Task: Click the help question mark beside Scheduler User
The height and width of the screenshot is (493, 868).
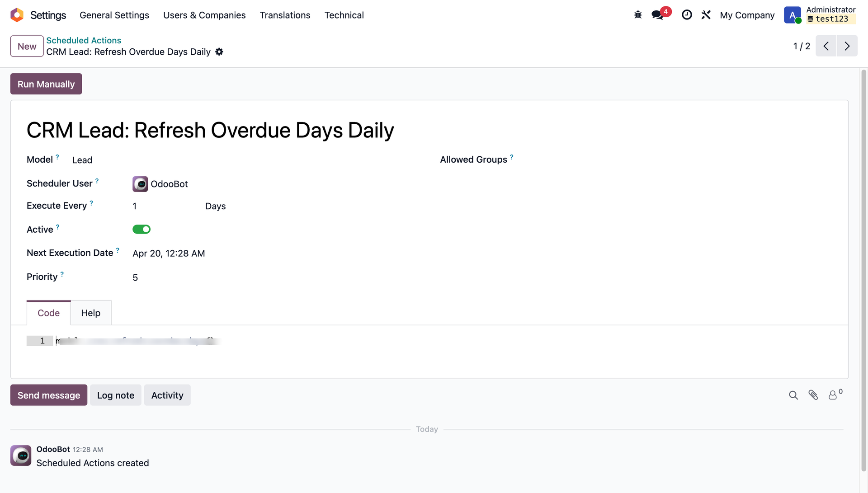Action: [97, 181]
